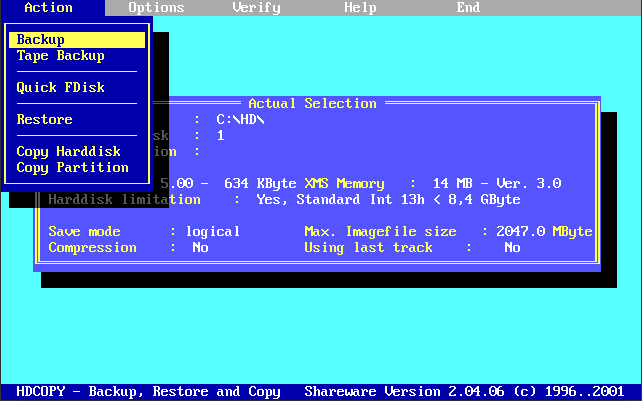The height and width of the screenshot is (401, 642).
Task: Open the Action menu
Action: [48, 8]
